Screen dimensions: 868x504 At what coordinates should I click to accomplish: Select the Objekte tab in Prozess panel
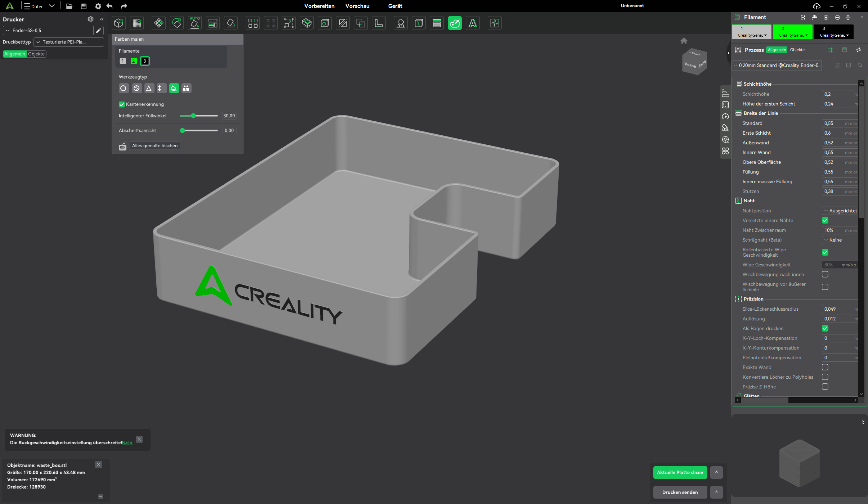coord(797,50)
